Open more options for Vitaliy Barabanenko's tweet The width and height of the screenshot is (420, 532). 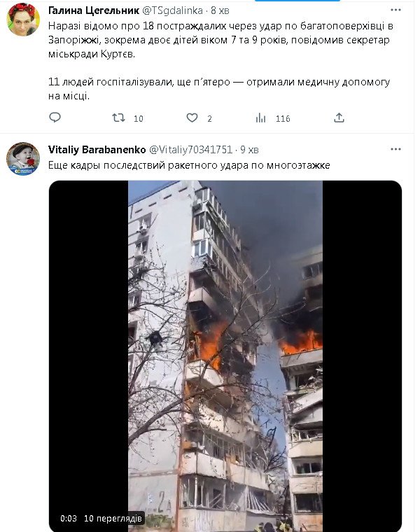coord(395,149)
